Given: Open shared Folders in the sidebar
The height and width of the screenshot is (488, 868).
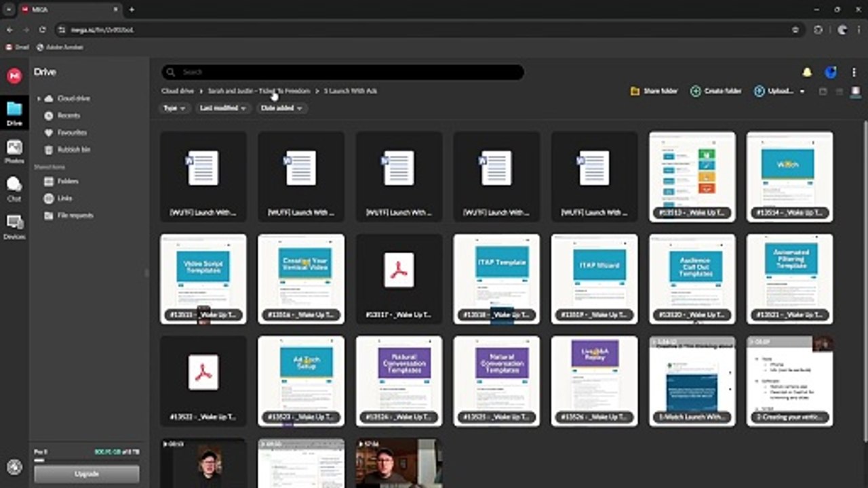Looking at the screenshot, I should pos(61,181).
